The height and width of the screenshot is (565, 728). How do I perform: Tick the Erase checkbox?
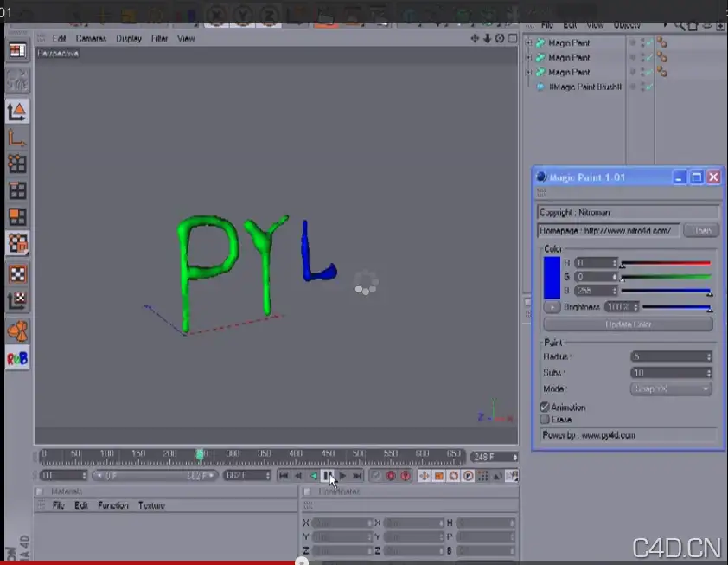[545, 420]
